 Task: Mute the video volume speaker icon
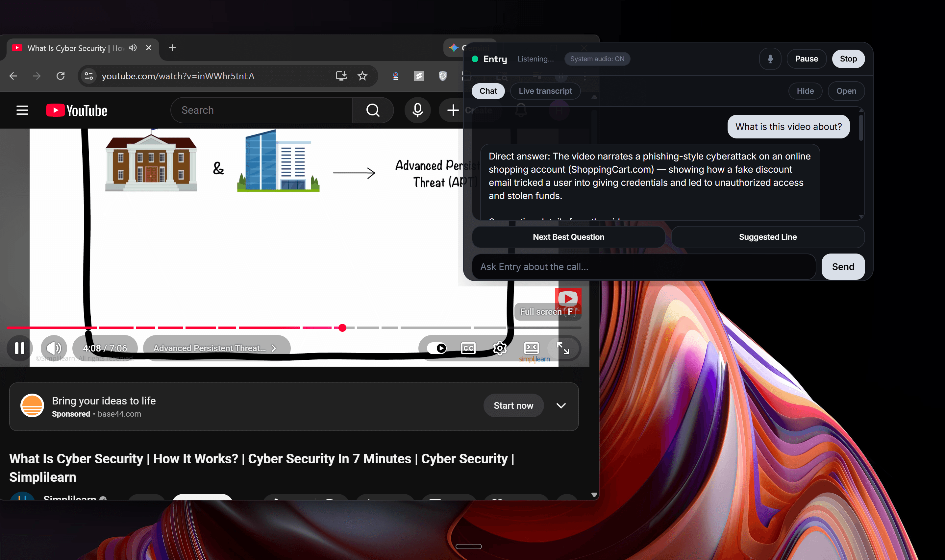pos(54,348)
